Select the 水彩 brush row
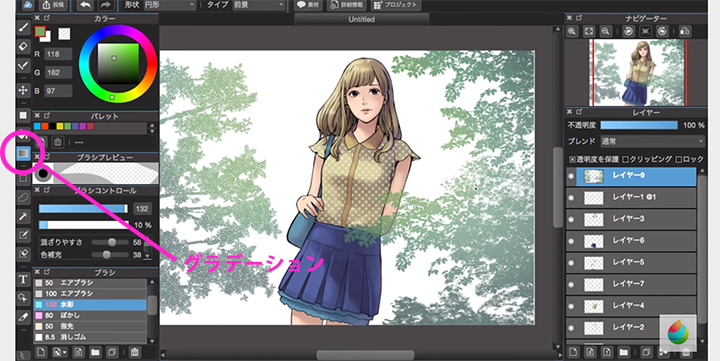Screen dimensions: 720x361 (x=90, y=305)
